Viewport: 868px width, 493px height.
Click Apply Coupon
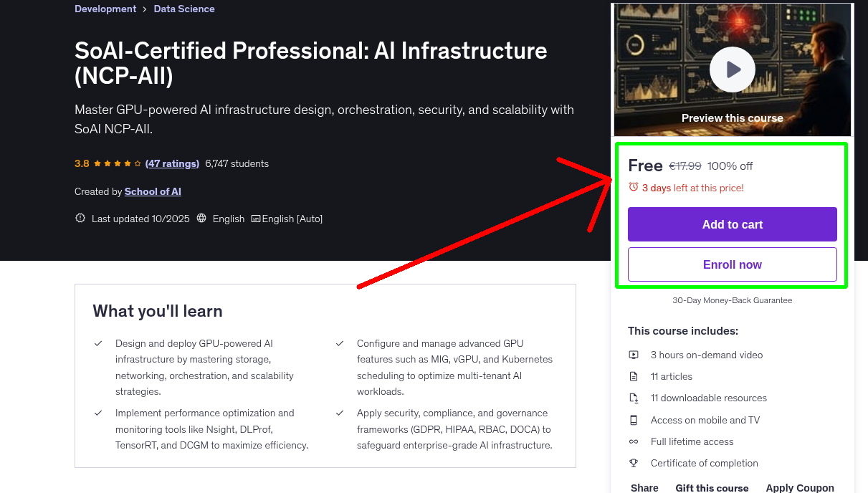(800, 487)
